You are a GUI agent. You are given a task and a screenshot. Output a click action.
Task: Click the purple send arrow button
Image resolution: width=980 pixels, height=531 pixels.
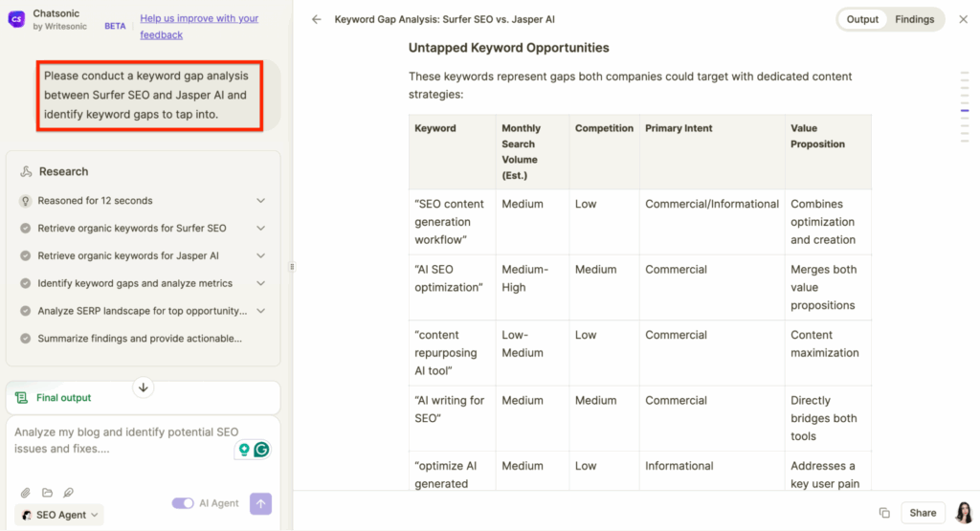pos(260,503)
